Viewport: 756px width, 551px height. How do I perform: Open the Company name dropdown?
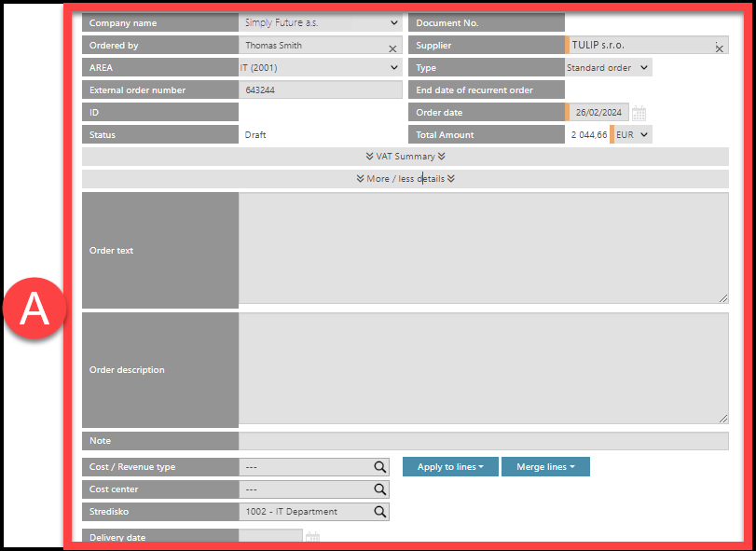click(x=321, y=22)
